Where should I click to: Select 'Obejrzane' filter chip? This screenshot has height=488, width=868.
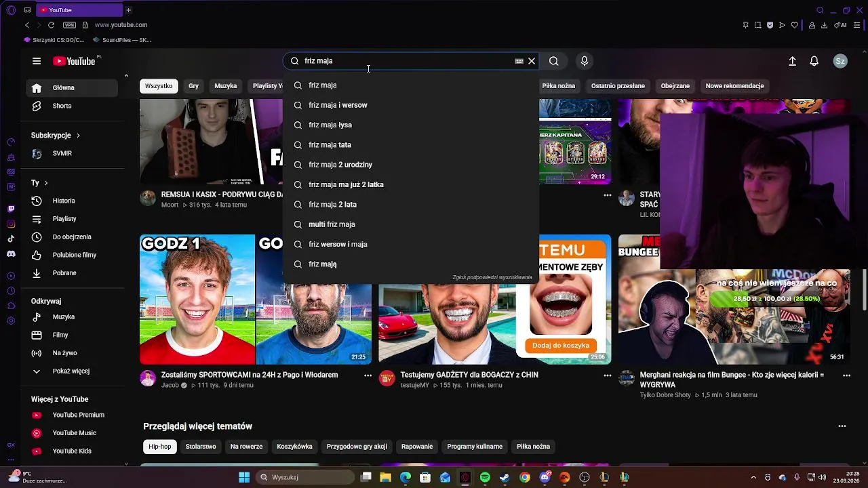click(x=675, y=86)
